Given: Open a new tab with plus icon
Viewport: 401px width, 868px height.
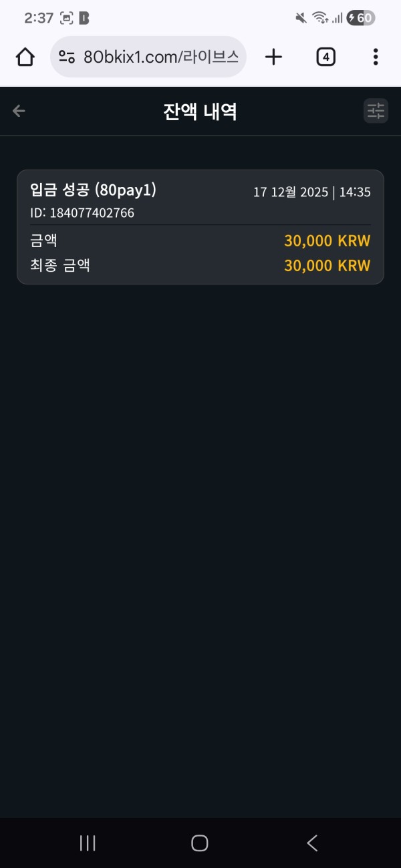Looking at the screenshot, I should [273, 57].
